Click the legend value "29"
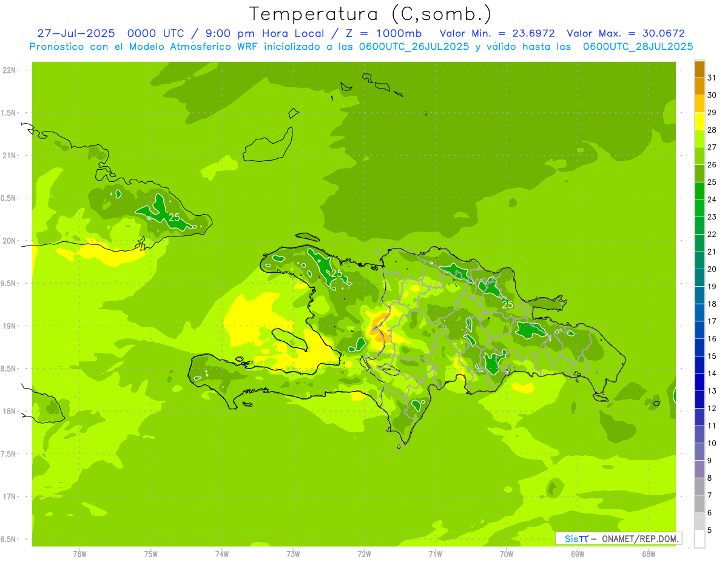Image resolution: width=728 pixels, height=562 pixels. click(712, 113)
